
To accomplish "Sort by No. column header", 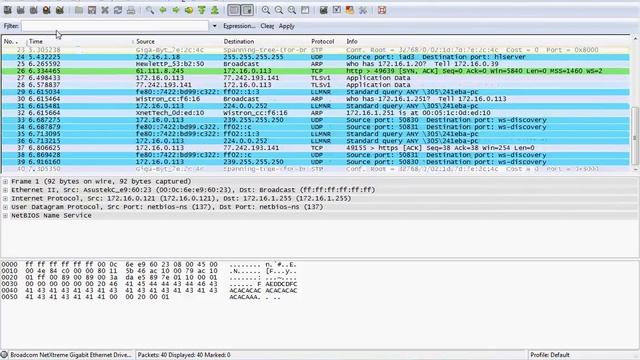I will coord(14,41).
